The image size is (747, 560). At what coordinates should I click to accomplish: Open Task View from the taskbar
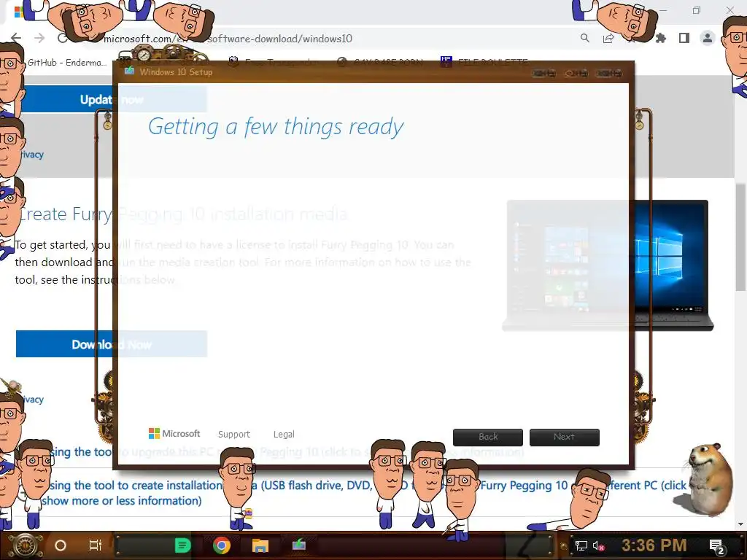tap(96, 545)
